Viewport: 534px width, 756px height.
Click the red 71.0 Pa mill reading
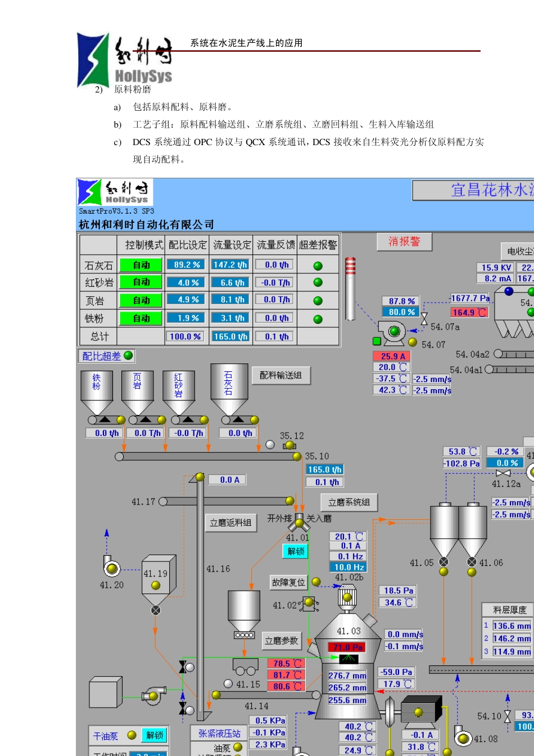coord(347,647)
